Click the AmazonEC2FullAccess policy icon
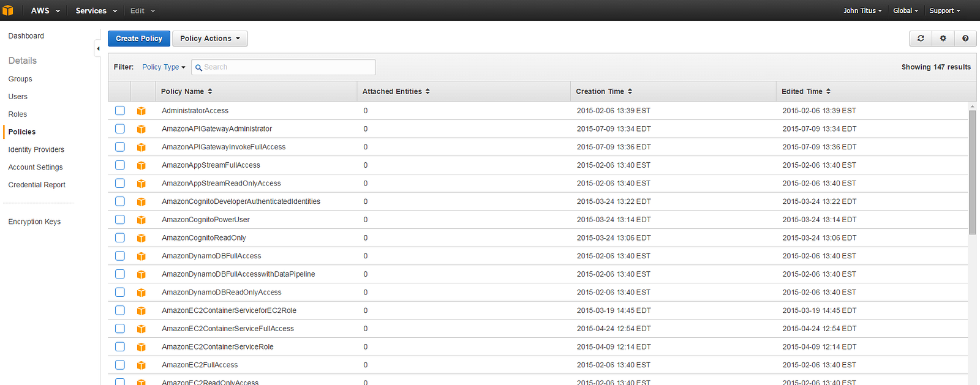 coord(141,365)
